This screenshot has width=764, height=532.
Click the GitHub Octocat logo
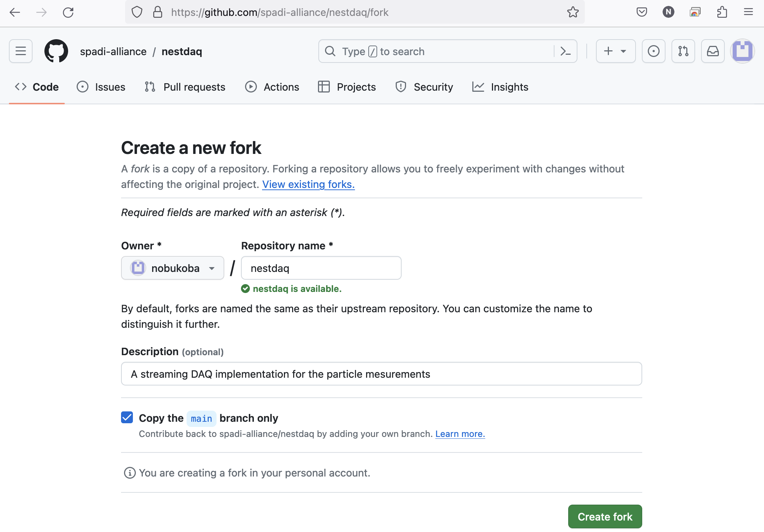[x=56, y=51]
